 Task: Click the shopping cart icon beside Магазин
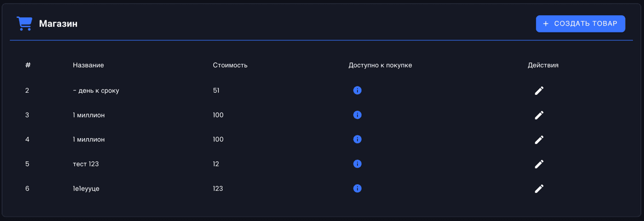click(24, 24)
